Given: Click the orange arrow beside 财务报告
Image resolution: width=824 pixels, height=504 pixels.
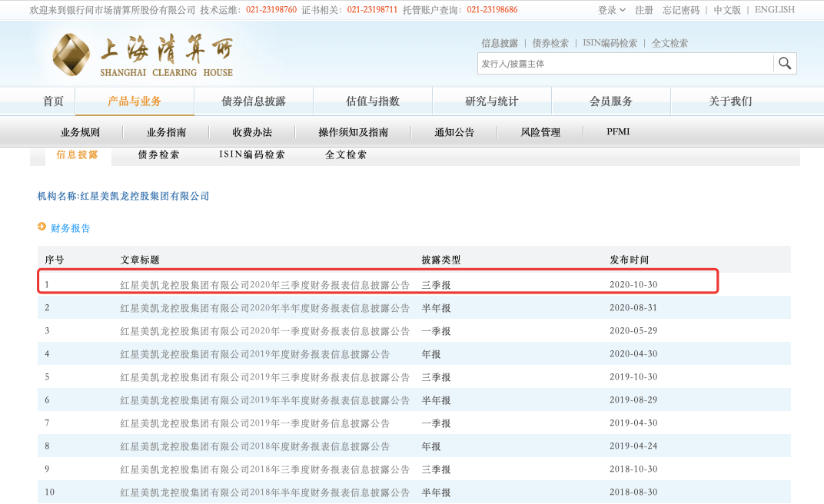Looking at the screenshot, I should [x=42, y=227].
